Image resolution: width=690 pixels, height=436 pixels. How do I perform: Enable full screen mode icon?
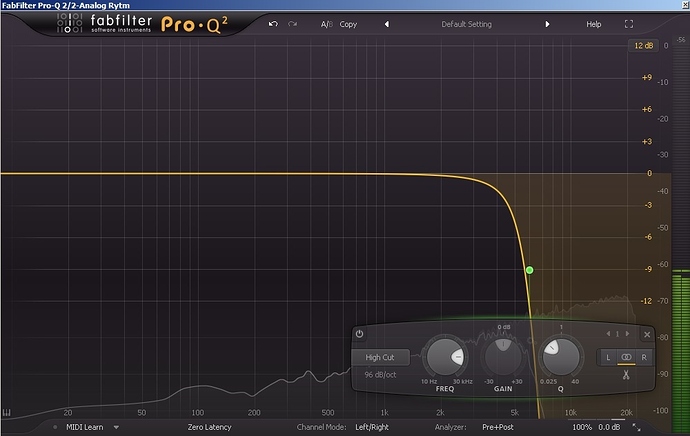click(x=629, y=24)
